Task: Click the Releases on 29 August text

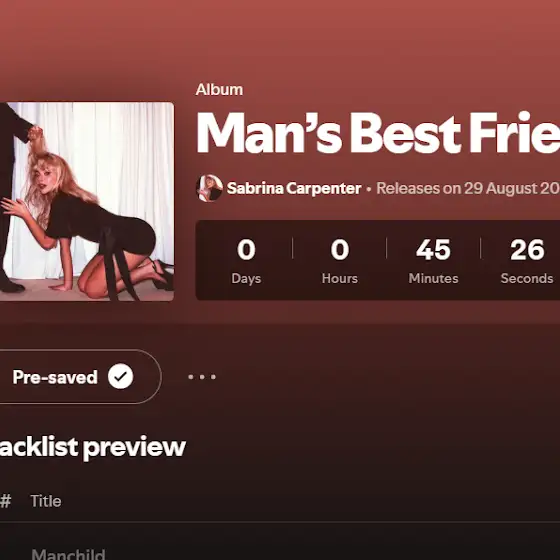Action: tap(468, 188)
